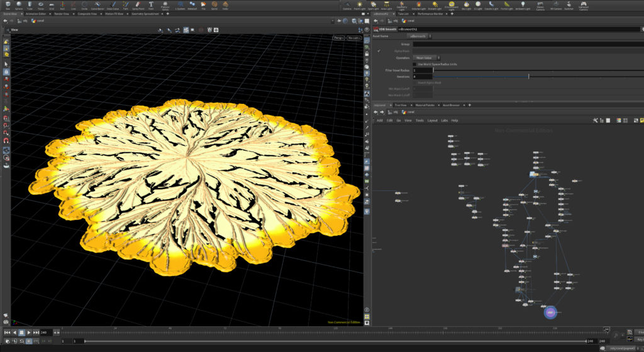The width and height of the screenshot is (644, 352).
Task: Toggle real time playback in playbar
Action: tap(29, 341)
